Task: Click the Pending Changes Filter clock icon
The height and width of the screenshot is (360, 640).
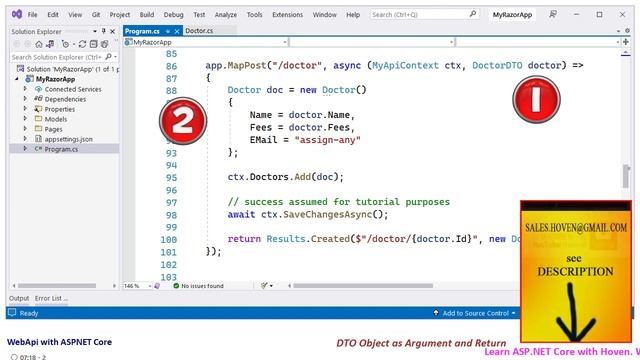Action: [65, 44]
